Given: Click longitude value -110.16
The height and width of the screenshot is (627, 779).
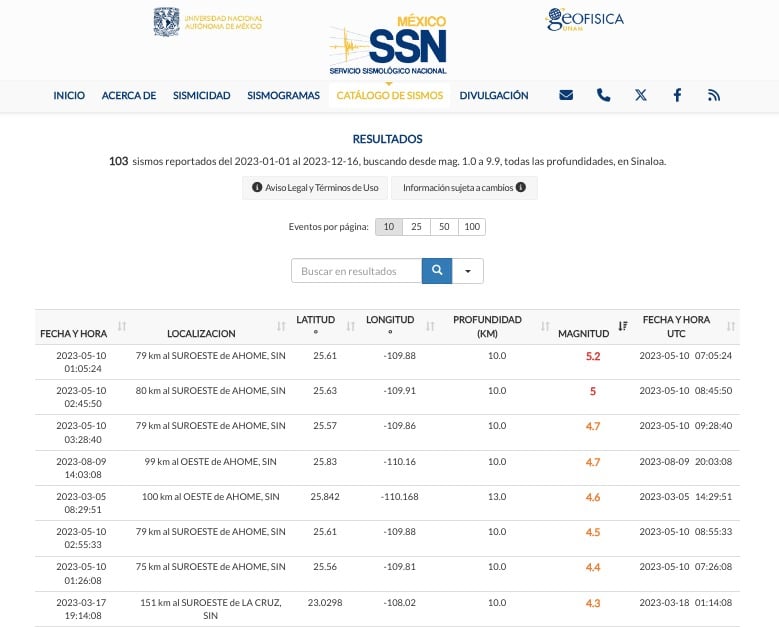Looking at the screenshot, I should click(399, 462).
